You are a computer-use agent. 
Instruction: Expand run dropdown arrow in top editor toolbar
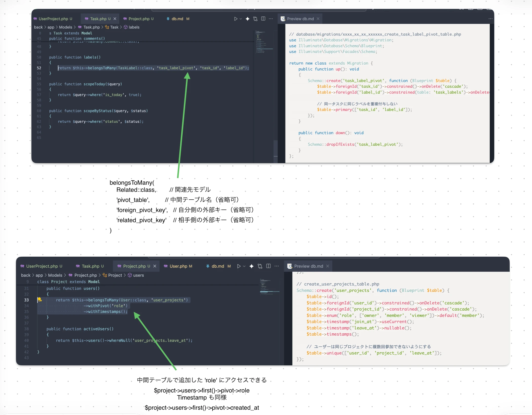tap(241, 19)
